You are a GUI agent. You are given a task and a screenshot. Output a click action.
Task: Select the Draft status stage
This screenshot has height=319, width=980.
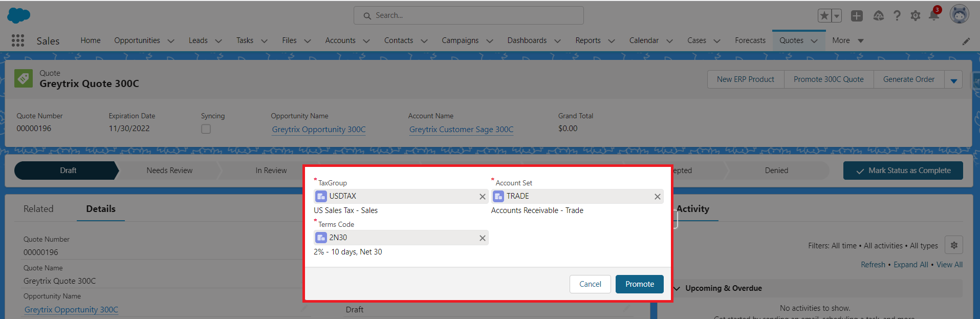click(68, 171)
